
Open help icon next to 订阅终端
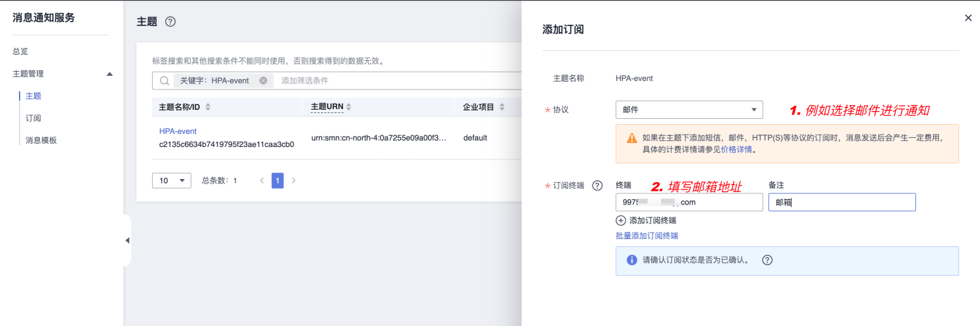[597, 186]
